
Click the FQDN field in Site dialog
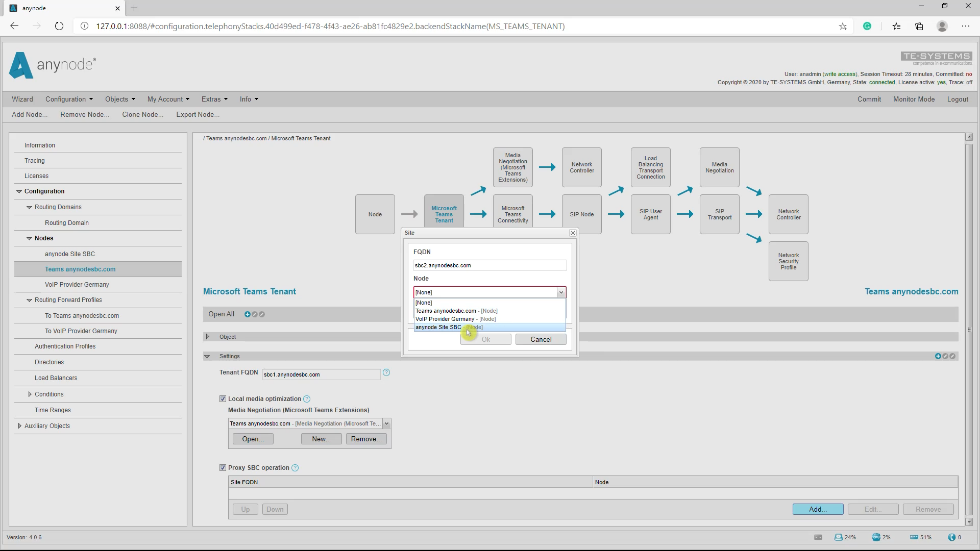click(489, 265)
